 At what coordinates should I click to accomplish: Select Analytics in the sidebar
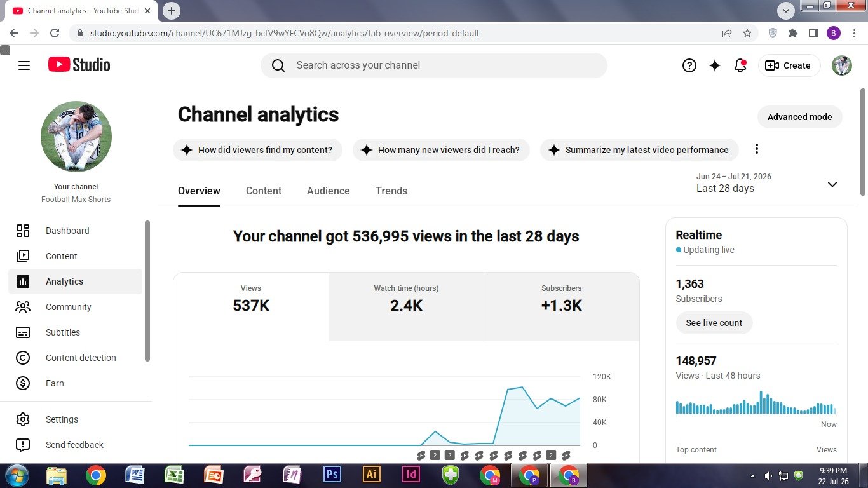tap(75, 281)
